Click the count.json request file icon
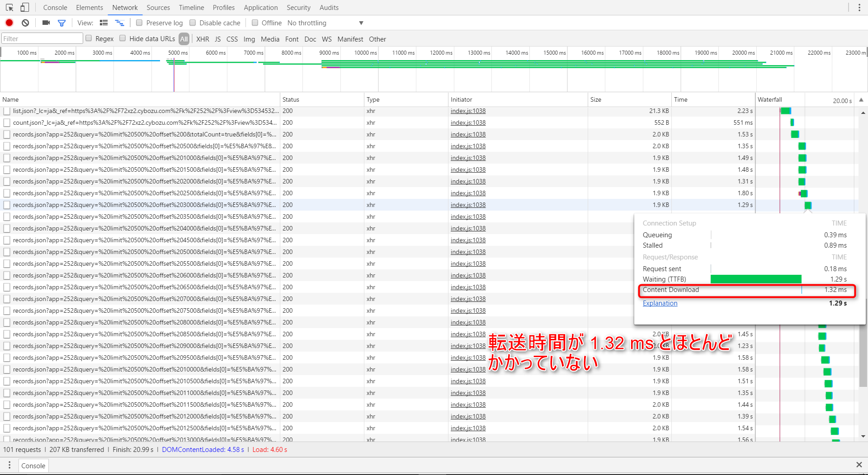Image resolution: width=868 pixels, height=475 pixels. click(x=7, y=123)
